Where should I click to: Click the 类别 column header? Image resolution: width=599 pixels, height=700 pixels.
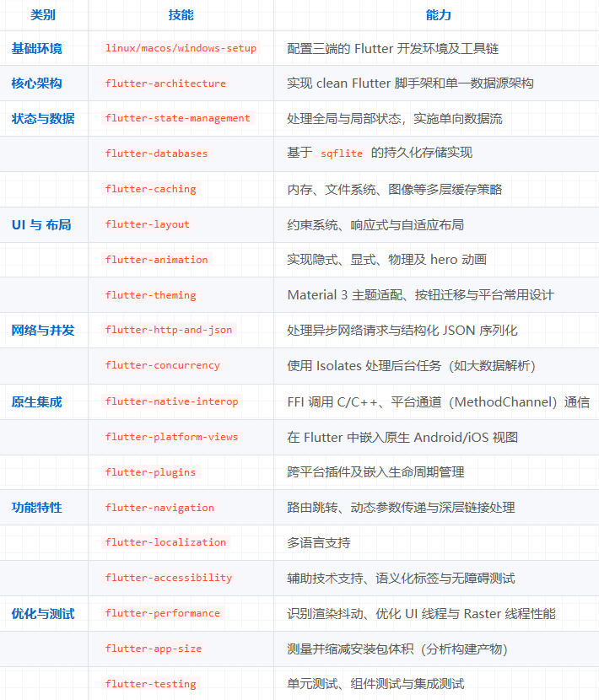(43, 15)
